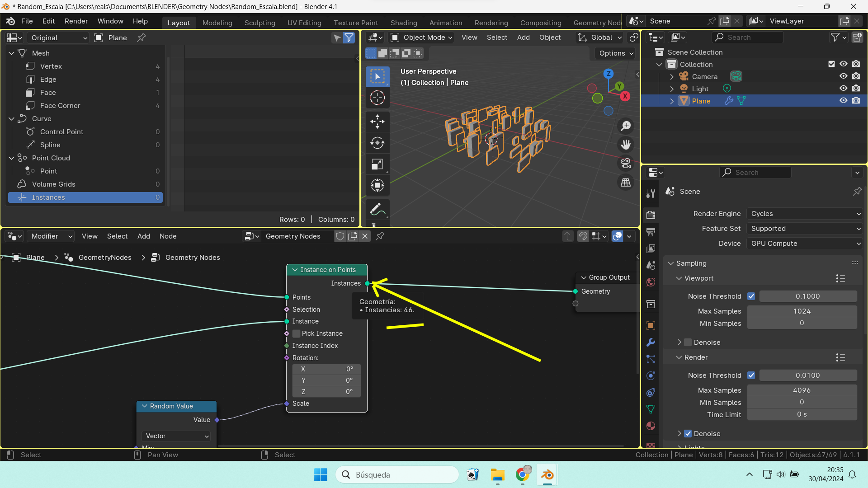The image size is (868, 488).
Task: Activate the 3D Cursor tool
Action: click(377, 98)
